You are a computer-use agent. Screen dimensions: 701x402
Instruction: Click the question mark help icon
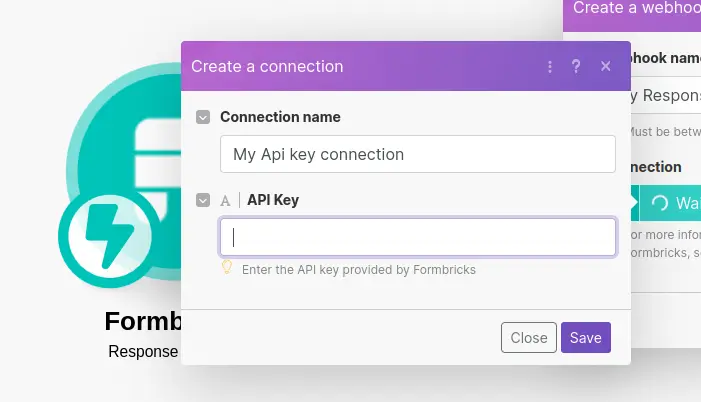point(576,67)
